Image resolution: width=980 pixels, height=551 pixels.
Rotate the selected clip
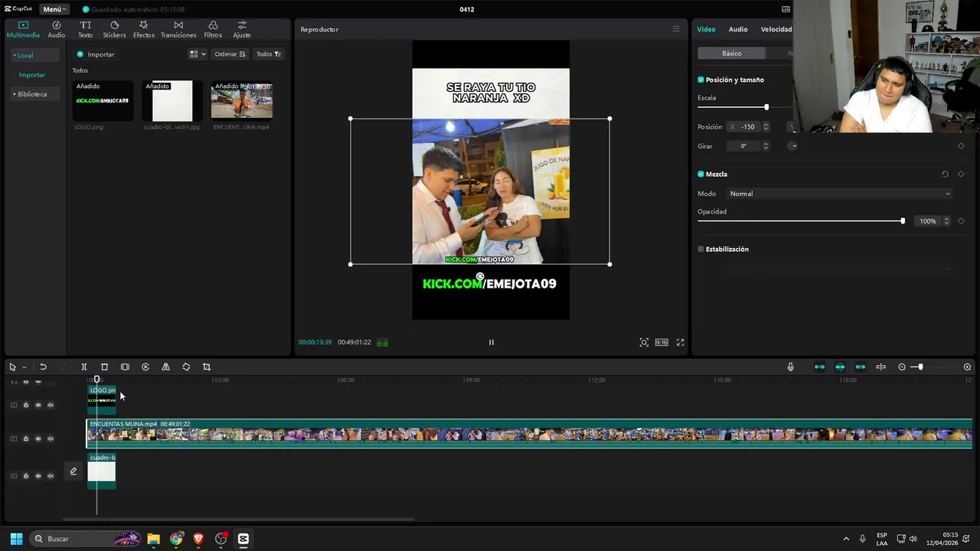pyautogui.click(x=186, y=367)
